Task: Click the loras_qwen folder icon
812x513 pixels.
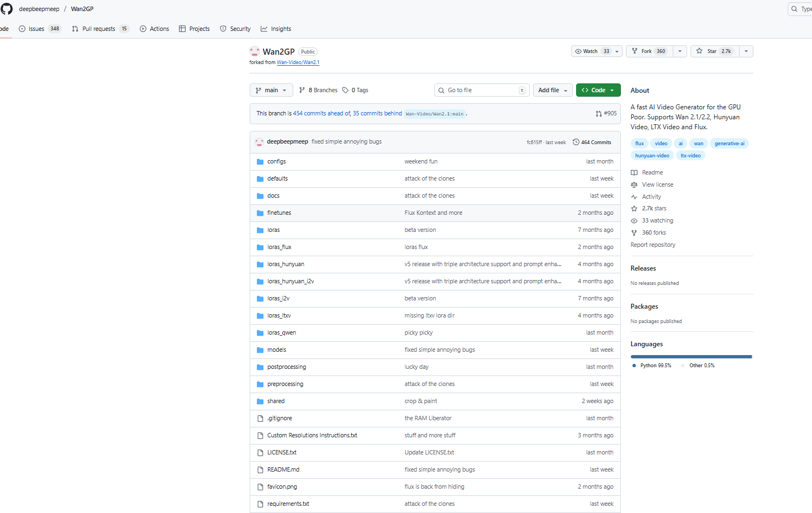Action: point(260,333)
